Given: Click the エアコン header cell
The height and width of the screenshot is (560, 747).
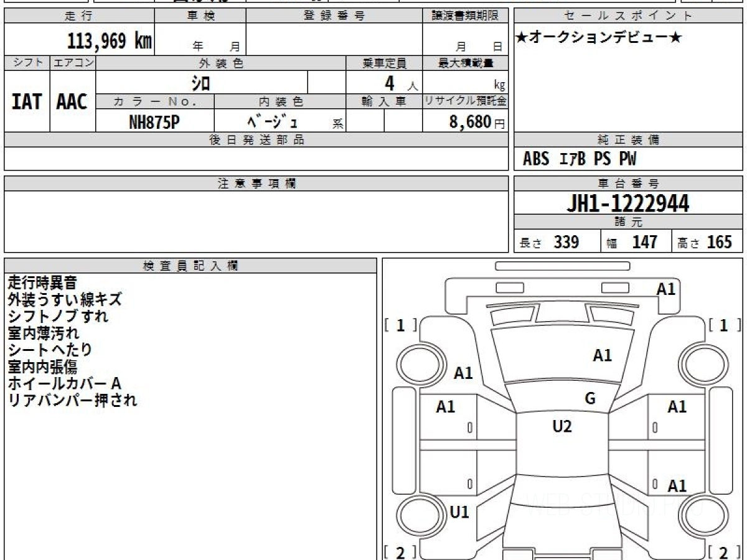Looking at the screenshot, I should [x=73, y=63].
